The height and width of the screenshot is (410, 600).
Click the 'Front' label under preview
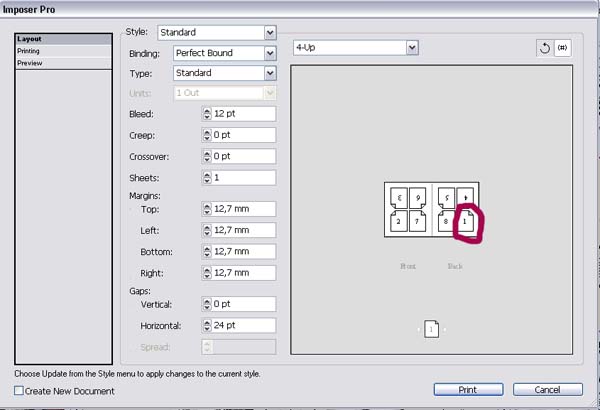pos(408,266)
